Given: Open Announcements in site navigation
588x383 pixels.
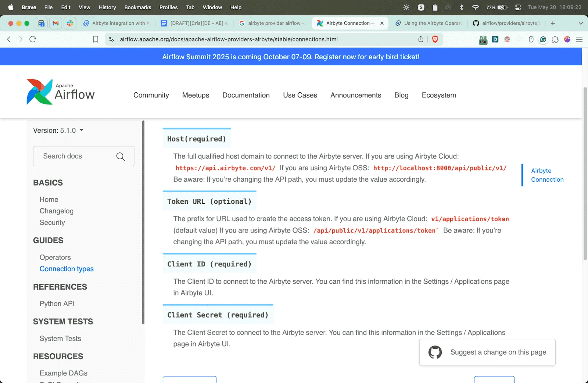Looking at the screenshot, I should pos(356,95).
